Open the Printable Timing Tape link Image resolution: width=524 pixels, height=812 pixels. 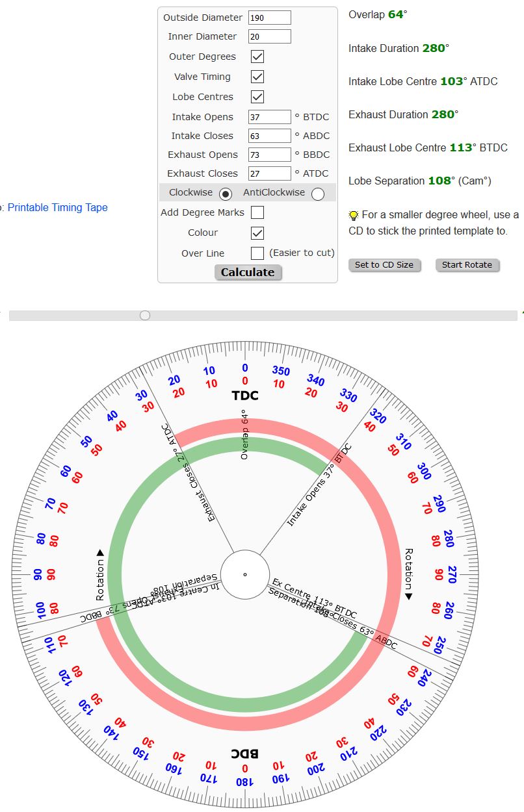58,208
